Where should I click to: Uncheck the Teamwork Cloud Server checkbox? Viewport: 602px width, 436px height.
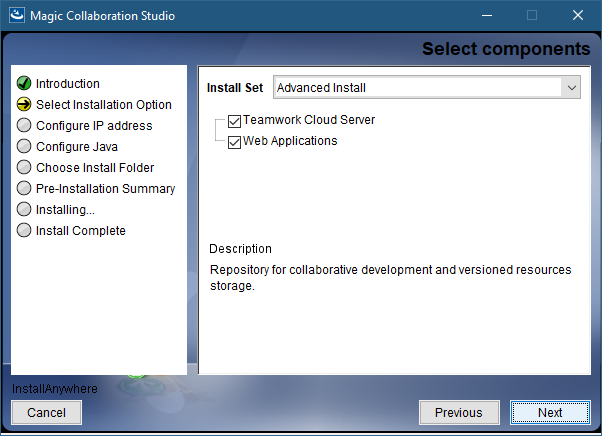pos(235,121)
